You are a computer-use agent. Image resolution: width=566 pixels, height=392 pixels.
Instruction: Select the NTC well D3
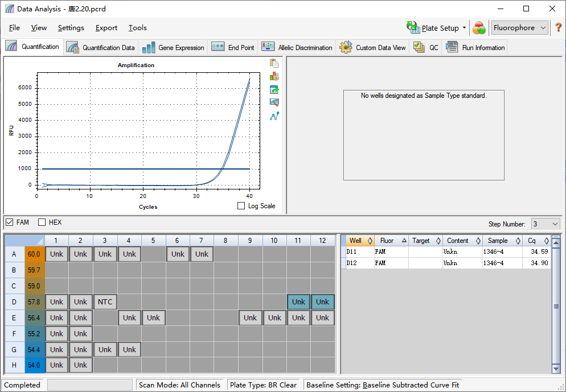(x=105, y=302)
